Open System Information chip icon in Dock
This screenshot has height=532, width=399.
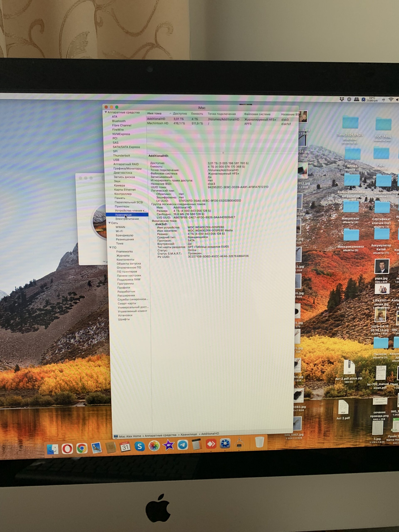click(239, 443)
